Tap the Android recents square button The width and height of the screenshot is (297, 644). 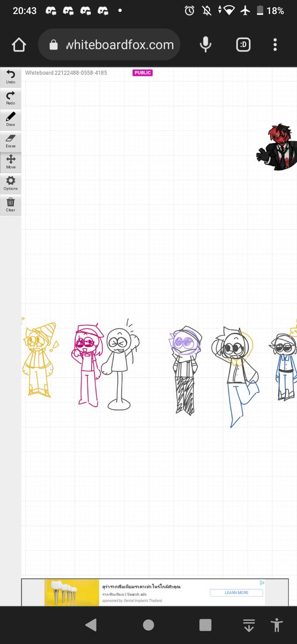coord(205,625)
